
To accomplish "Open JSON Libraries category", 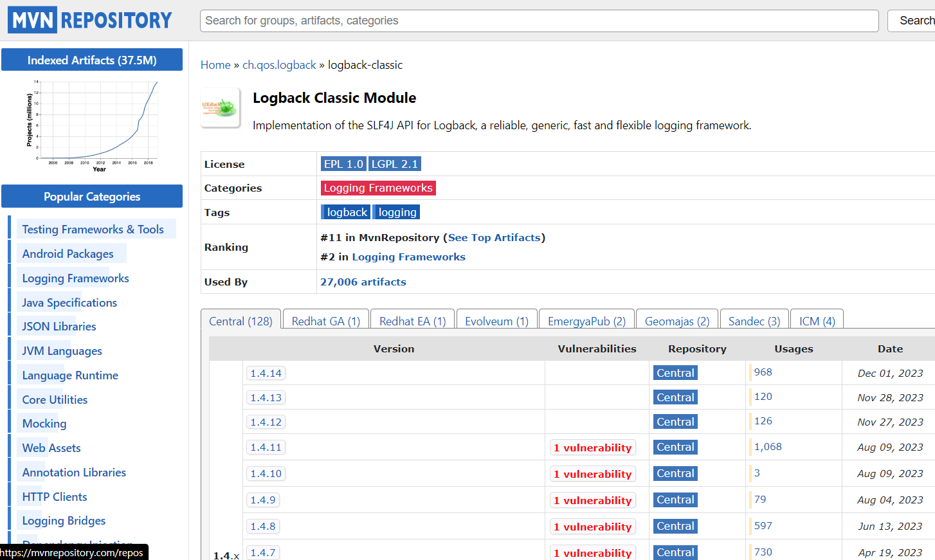I will (x=59, y=327).
